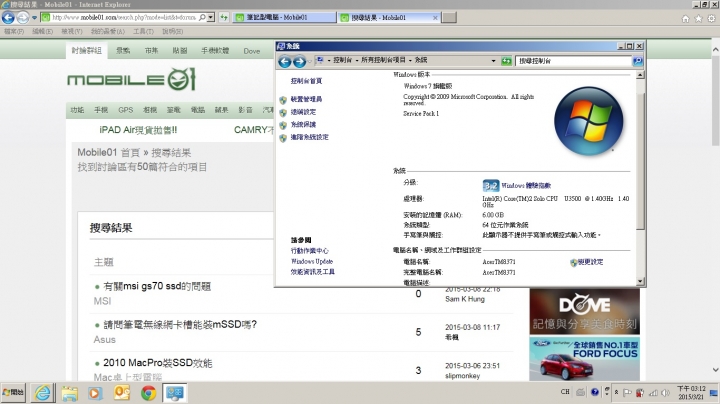
Task: Open Mobile01 首頁 breadcrumb link
Action: (x=108, y=152)
